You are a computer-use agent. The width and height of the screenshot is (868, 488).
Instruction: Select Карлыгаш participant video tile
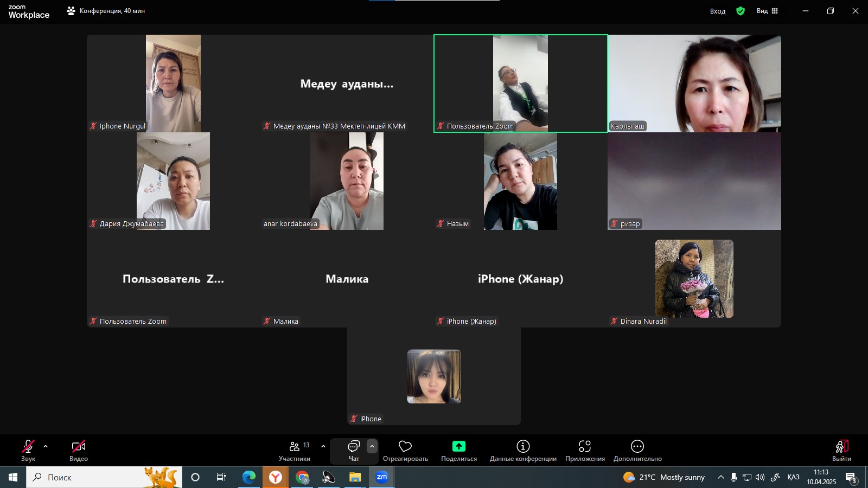(x=694, y=84)
